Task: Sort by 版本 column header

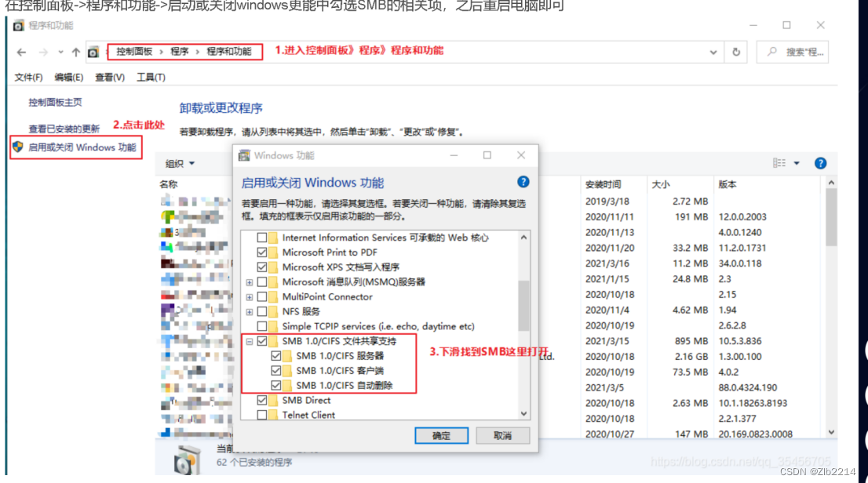Action: [x=727, y=184]
